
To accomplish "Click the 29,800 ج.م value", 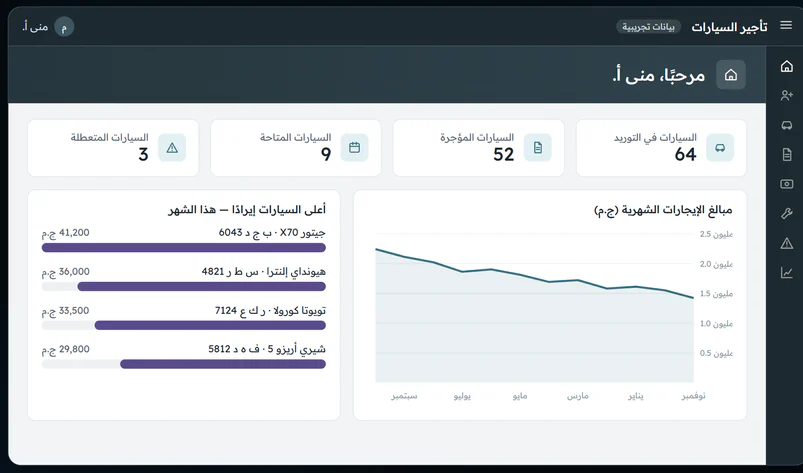I will (x=66, y=349).
